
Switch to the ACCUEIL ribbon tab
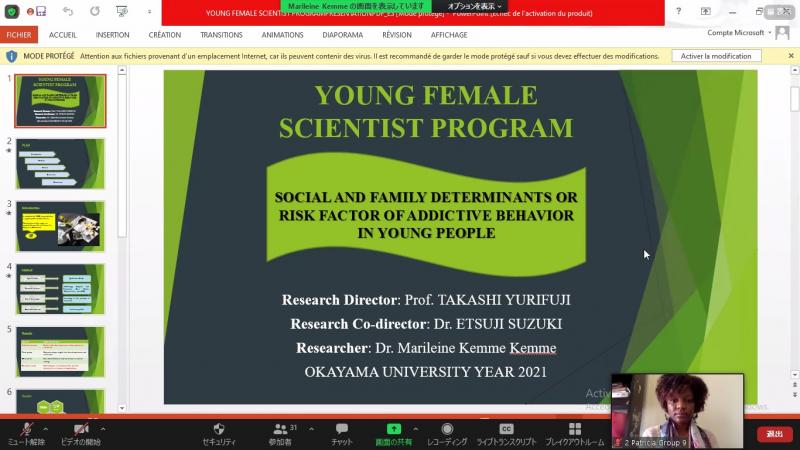click(63, 35)
